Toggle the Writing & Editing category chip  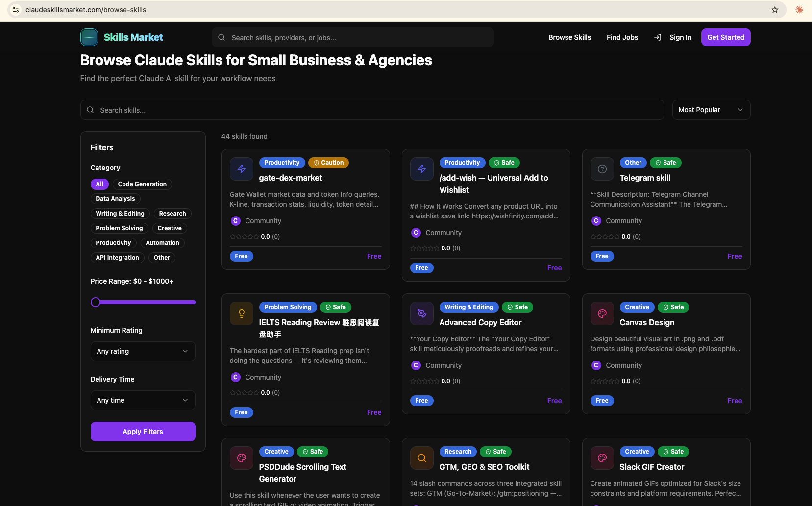(120, 214)
